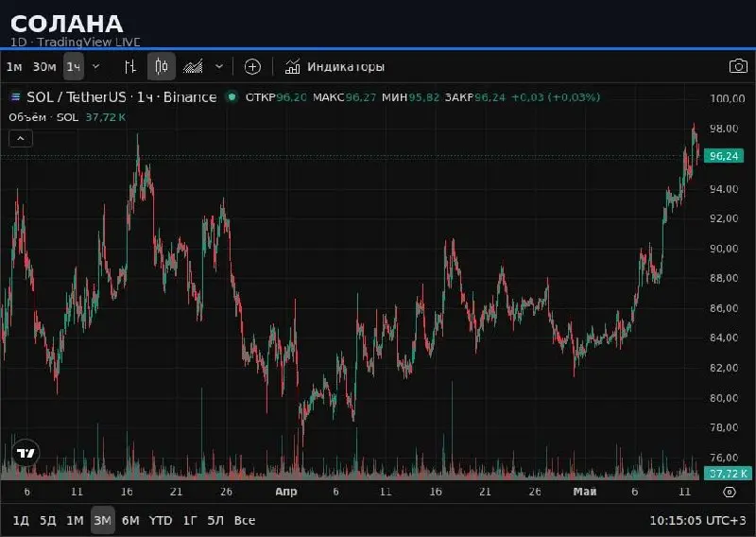Click the 1D · TradingView LIVE subtitle
Screen dimensions: 756x537
tap(76, 42)
